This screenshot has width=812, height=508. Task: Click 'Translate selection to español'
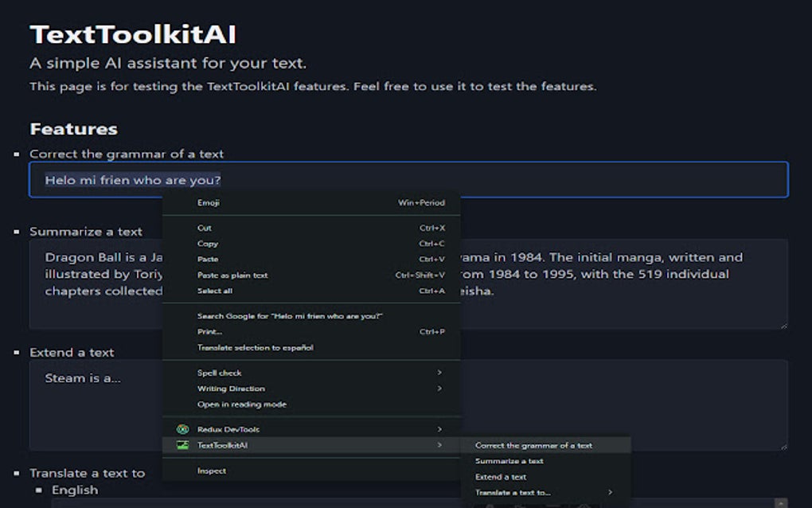(x=255, y=348)
